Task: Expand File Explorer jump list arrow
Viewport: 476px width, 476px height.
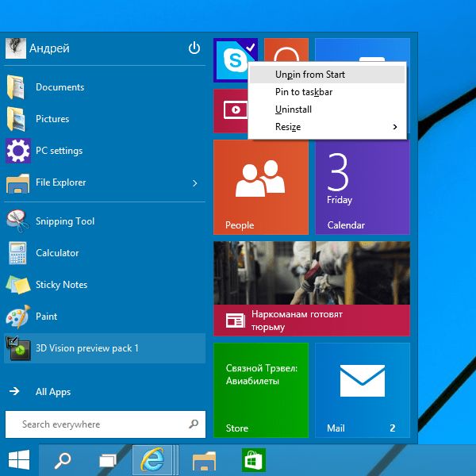Action: click(195, 183)
